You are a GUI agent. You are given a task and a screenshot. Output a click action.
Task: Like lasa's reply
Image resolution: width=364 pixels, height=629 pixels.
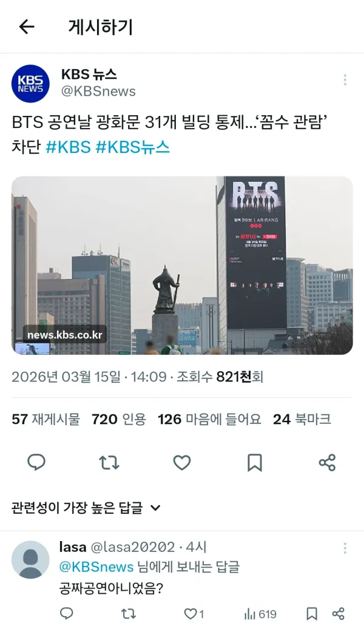click(194, 614)
